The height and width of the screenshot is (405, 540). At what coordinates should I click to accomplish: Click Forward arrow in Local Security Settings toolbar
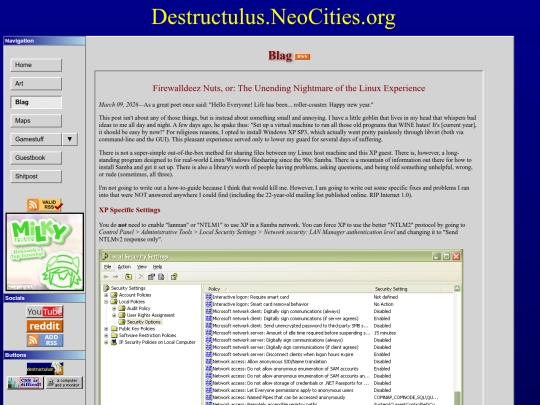(115, 277)
